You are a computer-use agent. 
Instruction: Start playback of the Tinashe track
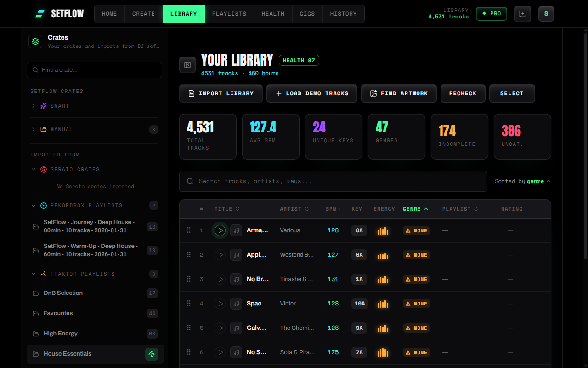click(x=220, y=279)
